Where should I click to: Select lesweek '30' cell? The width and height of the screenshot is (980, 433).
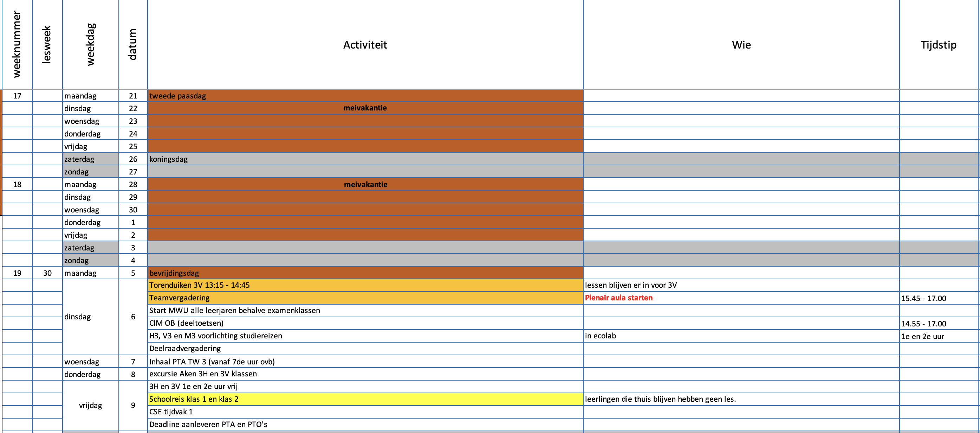click(47, 273)
